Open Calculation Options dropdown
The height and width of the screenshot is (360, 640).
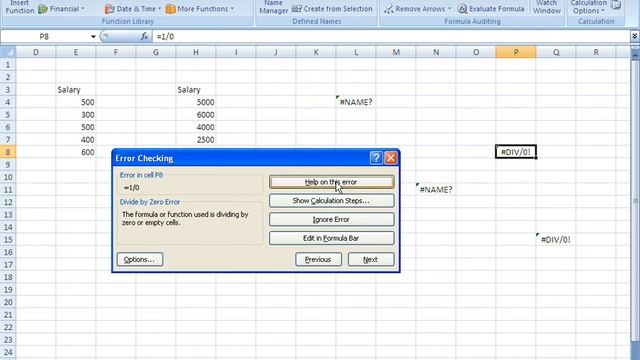point(589,7)
